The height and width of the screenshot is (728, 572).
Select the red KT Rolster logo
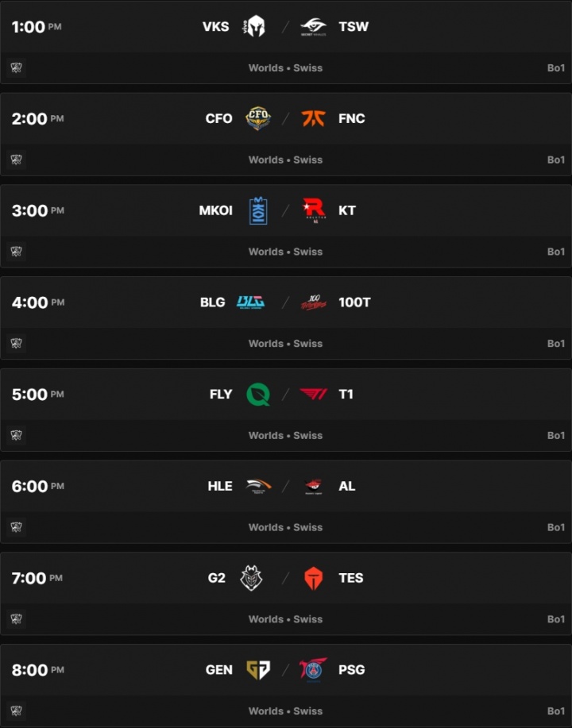click(313, 210)
